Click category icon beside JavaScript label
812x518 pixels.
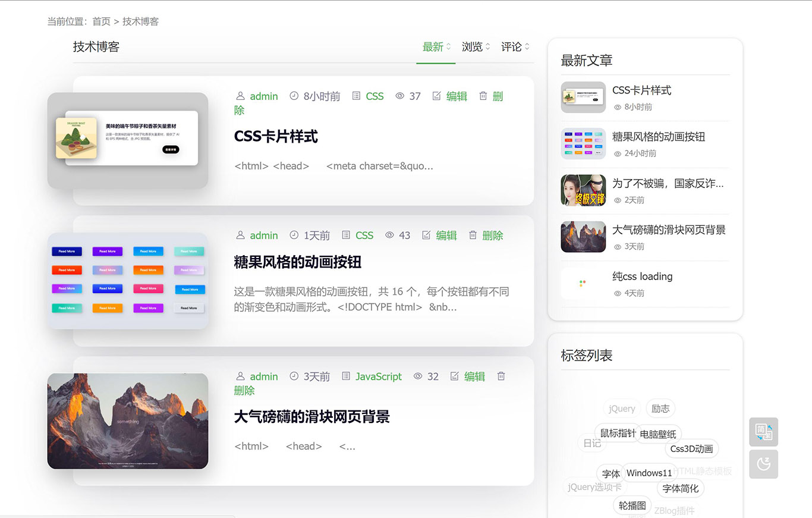point(346,376)
